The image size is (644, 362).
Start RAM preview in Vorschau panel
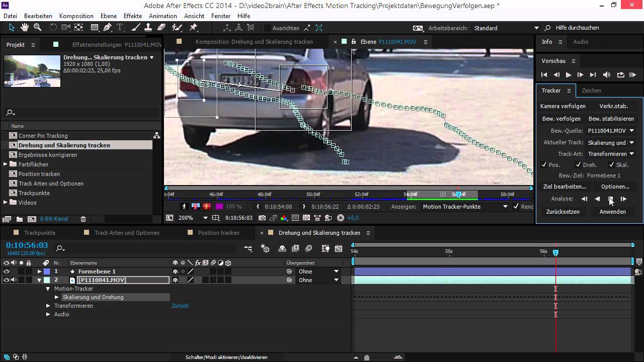(633, 75)
